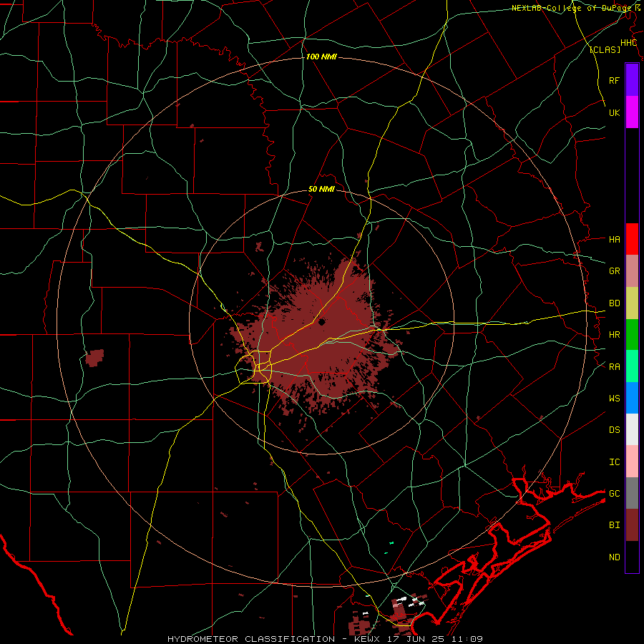Click the DS legend label
Screen dimensions: 644x644
[614, 430]
